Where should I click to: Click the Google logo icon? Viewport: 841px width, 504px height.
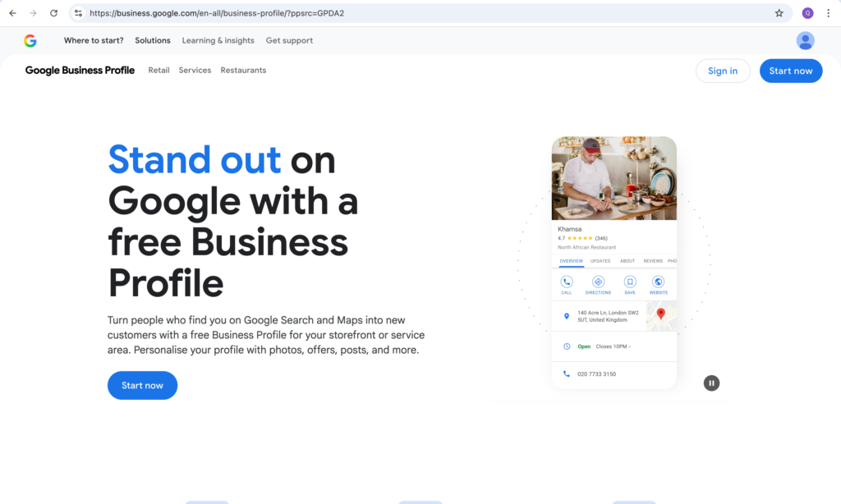30,40
